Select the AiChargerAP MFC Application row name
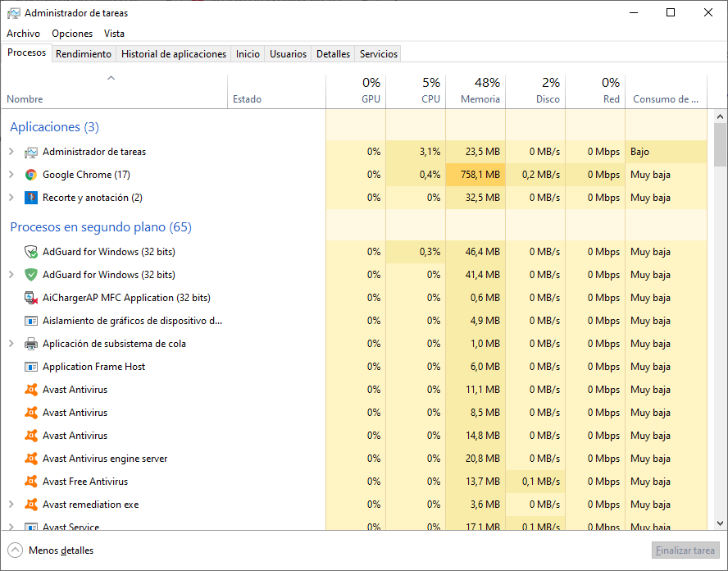Screen dimensions: 728x571 pos(126,298)
